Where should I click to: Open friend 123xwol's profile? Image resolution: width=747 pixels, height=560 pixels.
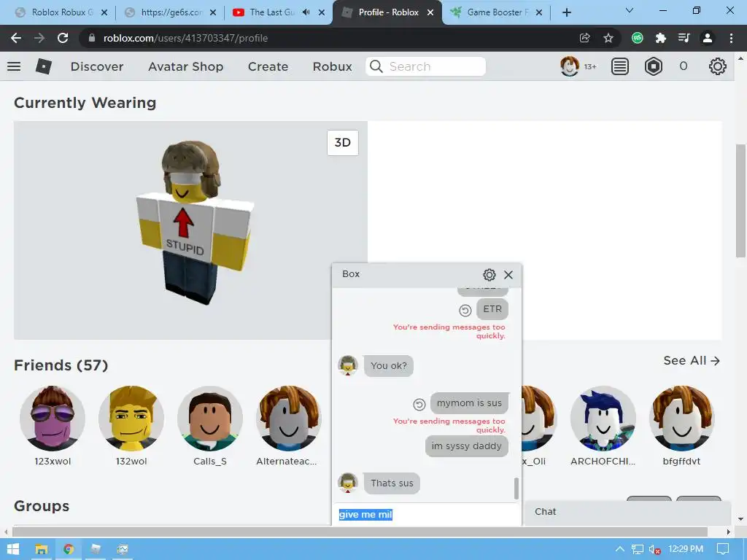[x=53, y=419]
